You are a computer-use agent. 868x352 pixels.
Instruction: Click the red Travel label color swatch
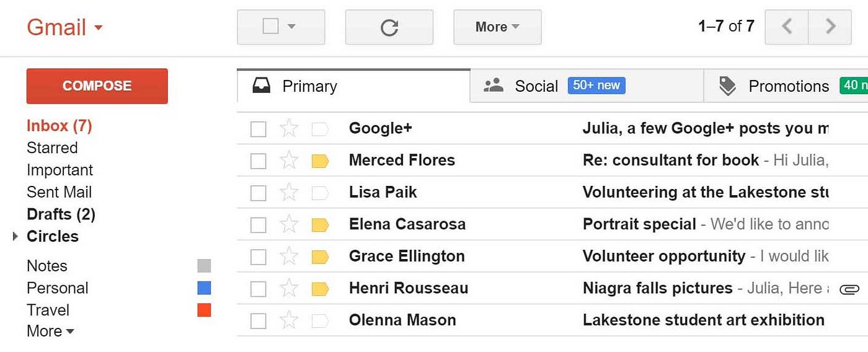tap(204, 310)
